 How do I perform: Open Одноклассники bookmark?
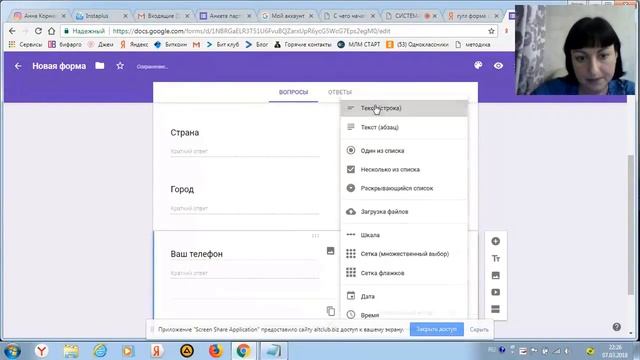[x=417, y=44]
